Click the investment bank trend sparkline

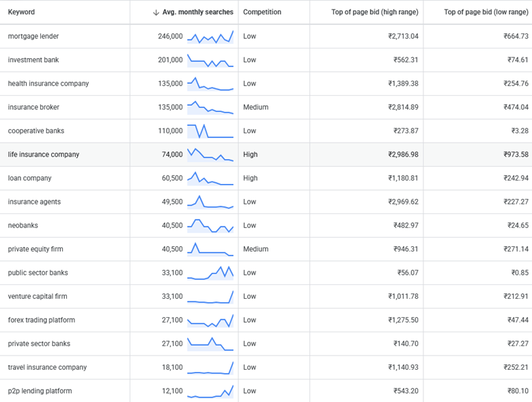tap(210, 60)
